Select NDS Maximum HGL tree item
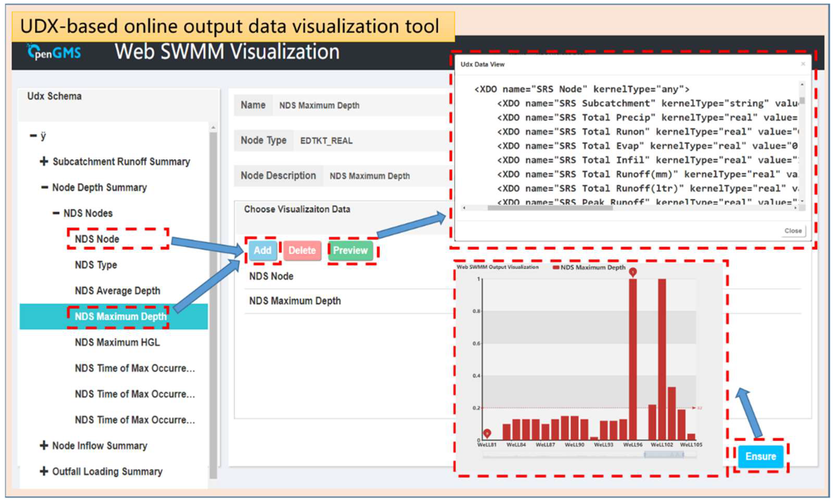Image resolution: width=835 pixels, height=504 pixels. tap(117, 342)
